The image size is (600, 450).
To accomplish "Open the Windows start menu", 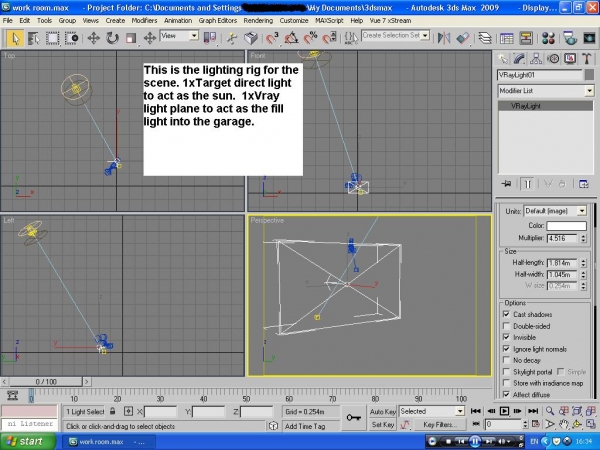I will click(x=28, y=442).
